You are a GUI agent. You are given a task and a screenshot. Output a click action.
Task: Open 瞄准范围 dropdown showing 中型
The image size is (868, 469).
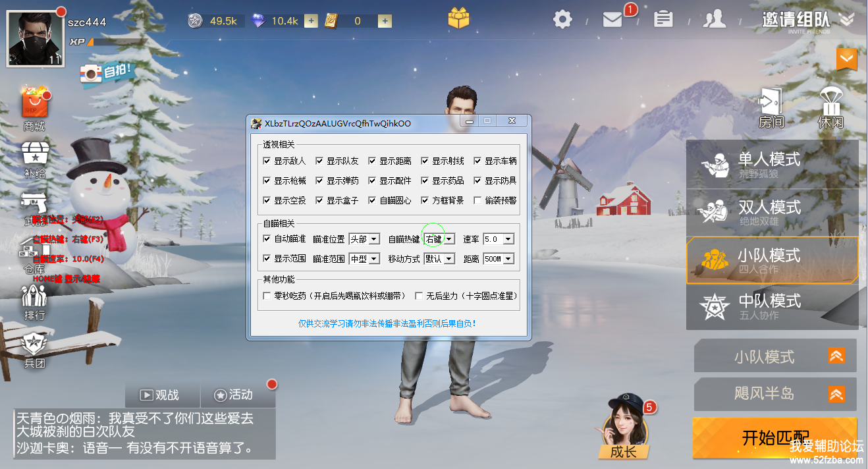point(364,259)
